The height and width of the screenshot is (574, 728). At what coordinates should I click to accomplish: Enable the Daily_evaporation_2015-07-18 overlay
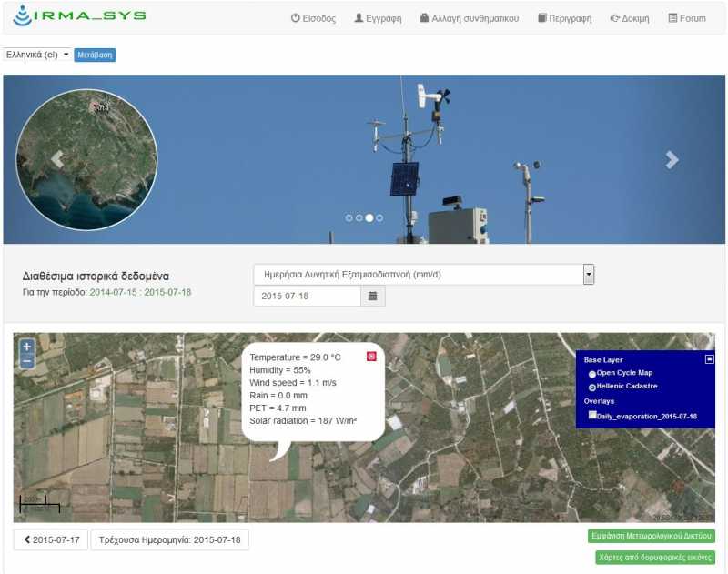(592, 415)
